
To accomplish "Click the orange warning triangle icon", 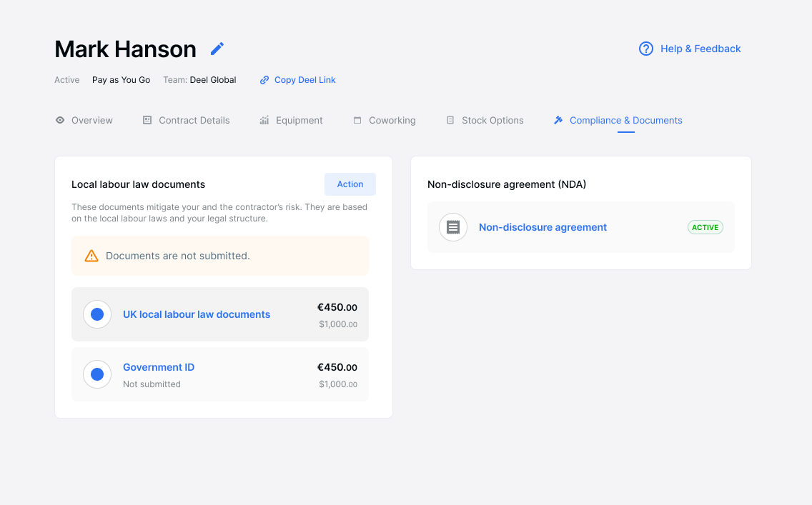I will coord(91,256).
